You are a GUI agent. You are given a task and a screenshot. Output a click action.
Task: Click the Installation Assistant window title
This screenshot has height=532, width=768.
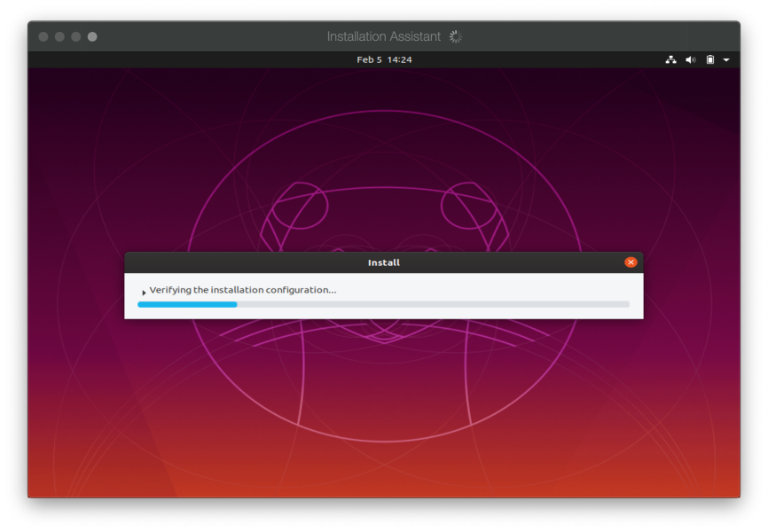pos(383,36)
